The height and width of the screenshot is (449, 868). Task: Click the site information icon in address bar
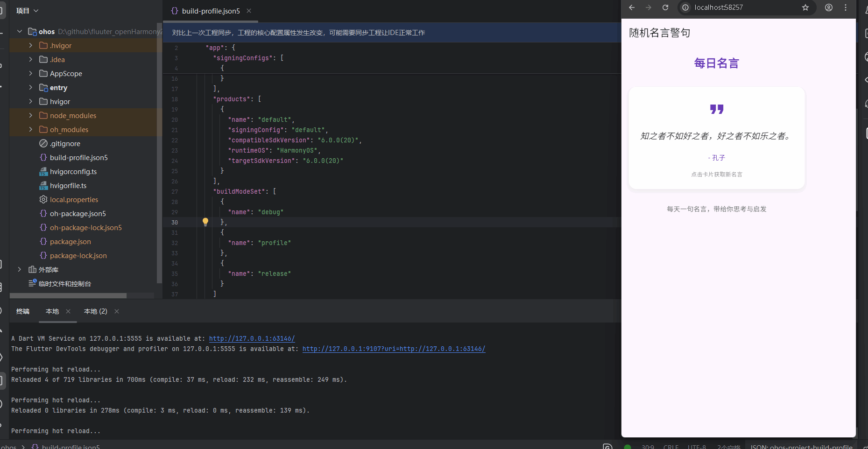click(685, 7)
